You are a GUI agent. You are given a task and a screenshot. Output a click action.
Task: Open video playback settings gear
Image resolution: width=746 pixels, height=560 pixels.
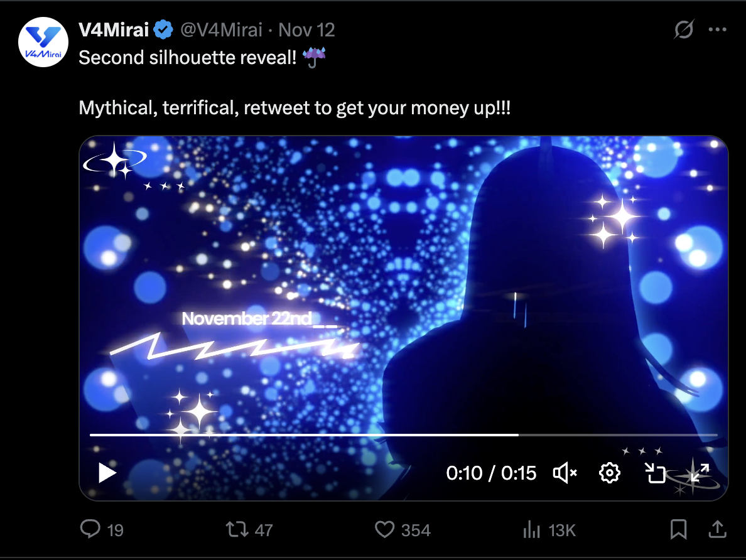610,473
